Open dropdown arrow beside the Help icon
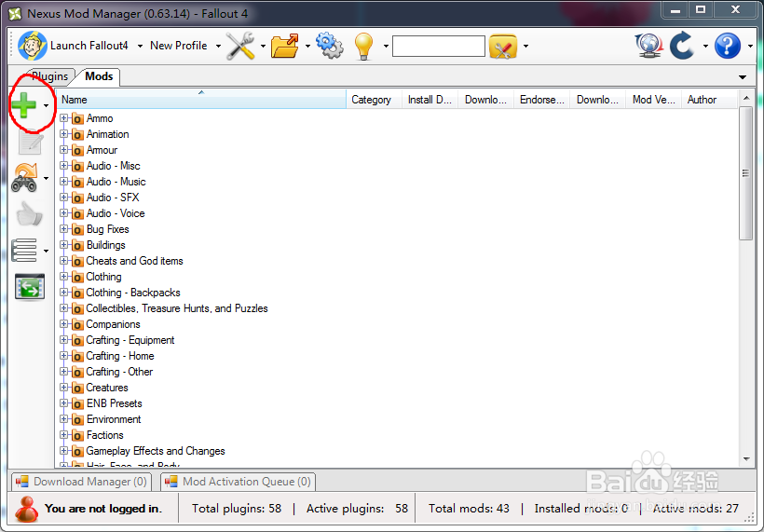 (x=751, y=47)
